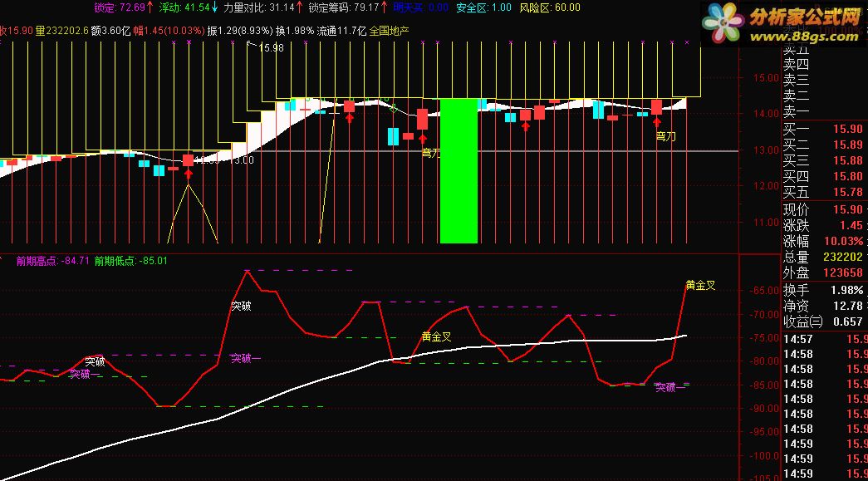Click the 幅1.45(10.03%) change figure
Viewport: 868px width, 481px height.
tap(169, 31)
